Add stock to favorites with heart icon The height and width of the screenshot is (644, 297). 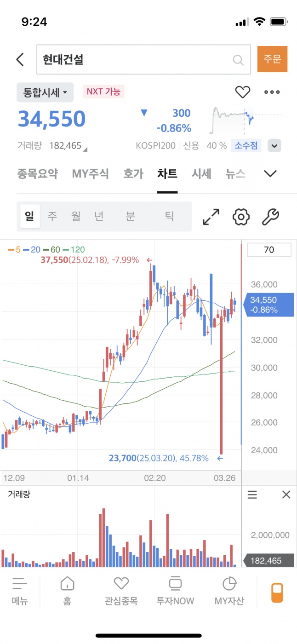pos(242,92)
